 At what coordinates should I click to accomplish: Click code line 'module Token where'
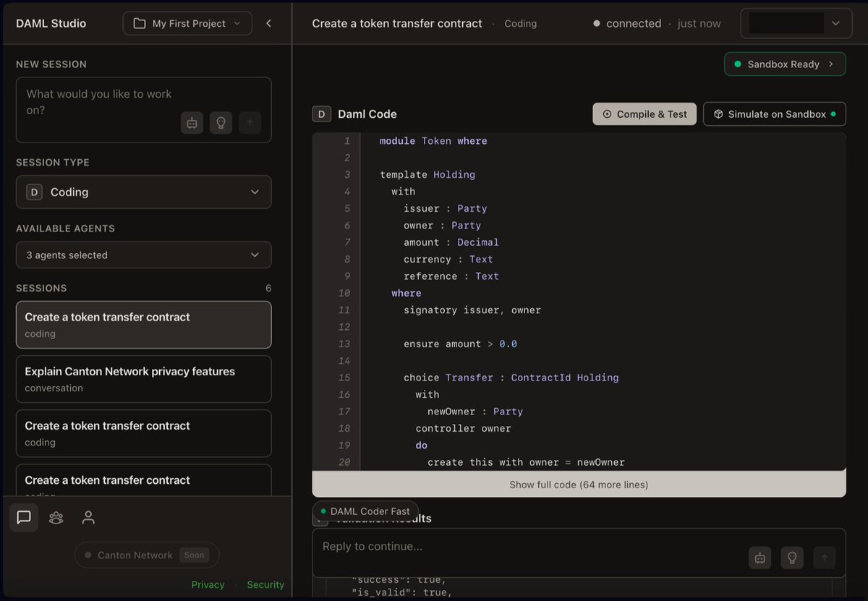pos(433,141)
